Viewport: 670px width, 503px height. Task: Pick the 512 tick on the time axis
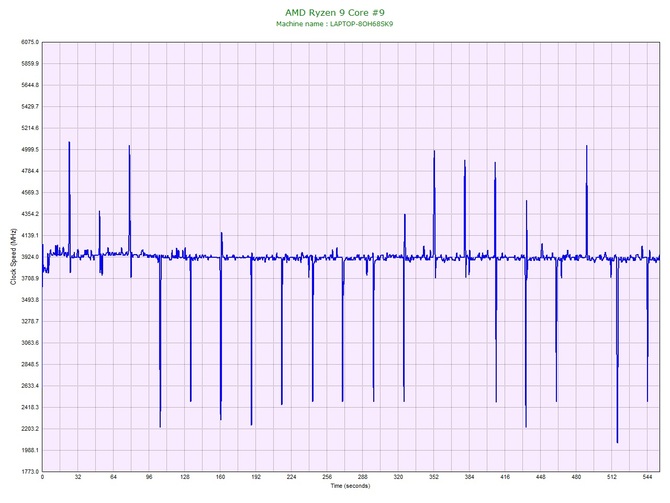coord(612,477)
